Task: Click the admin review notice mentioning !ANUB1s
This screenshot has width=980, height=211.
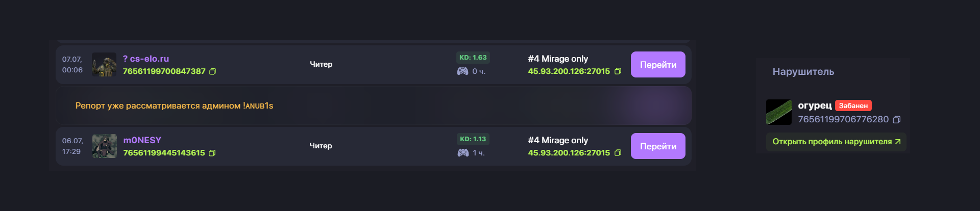Action: (x=174, y=106)
